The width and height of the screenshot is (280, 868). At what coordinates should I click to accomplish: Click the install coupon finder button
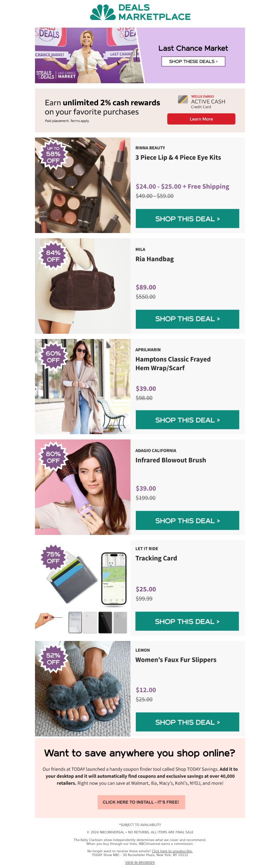coord(141,802)
